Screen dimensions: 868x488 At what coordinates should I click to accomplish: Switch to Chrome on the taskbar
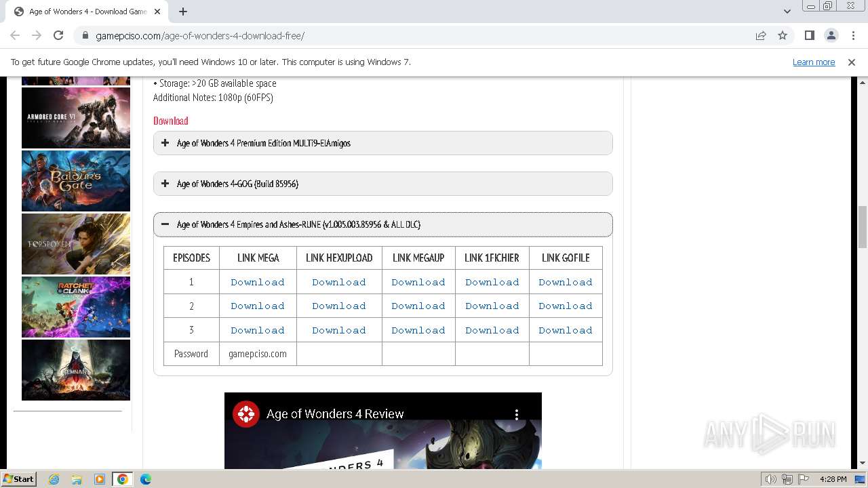pos(123,479)
